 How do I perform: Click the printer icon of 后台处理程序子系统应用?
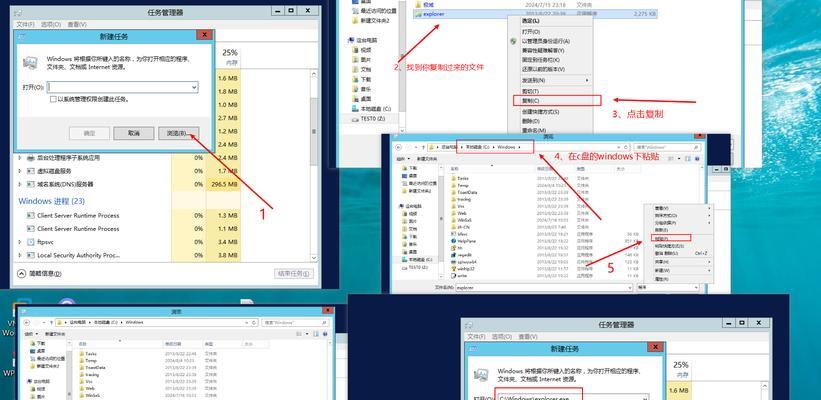[31, 158]
